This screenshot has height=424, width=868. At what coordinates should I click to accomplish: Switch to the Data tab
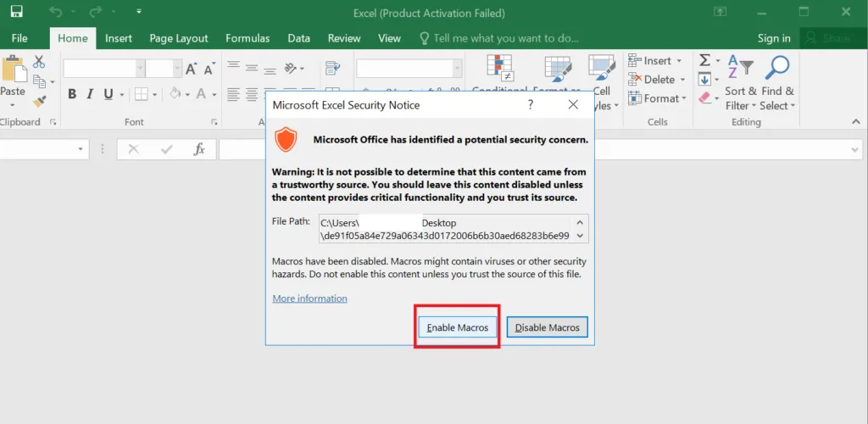tap(298, 38)
